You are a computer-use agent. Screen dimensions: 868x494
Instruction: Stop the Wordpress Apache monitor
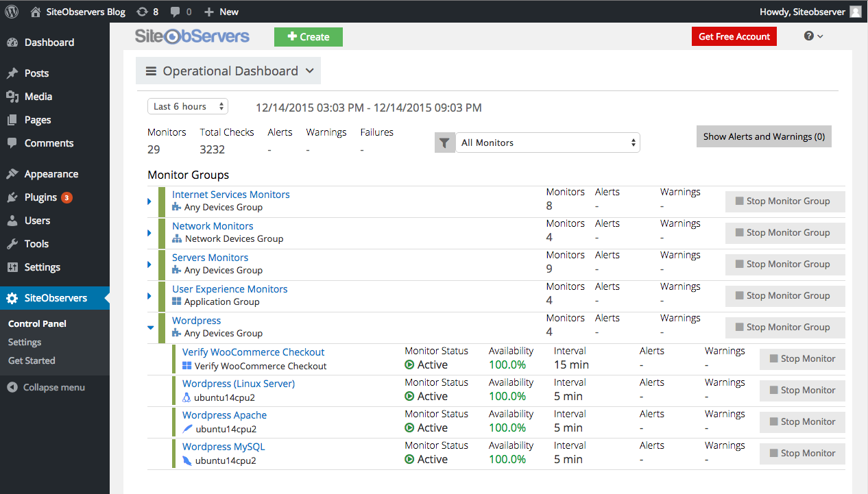(801, 421)
